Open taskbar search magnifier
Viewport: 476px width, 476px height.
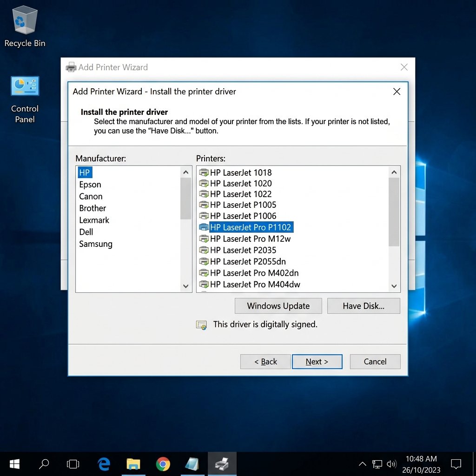[x=44, y=464]
